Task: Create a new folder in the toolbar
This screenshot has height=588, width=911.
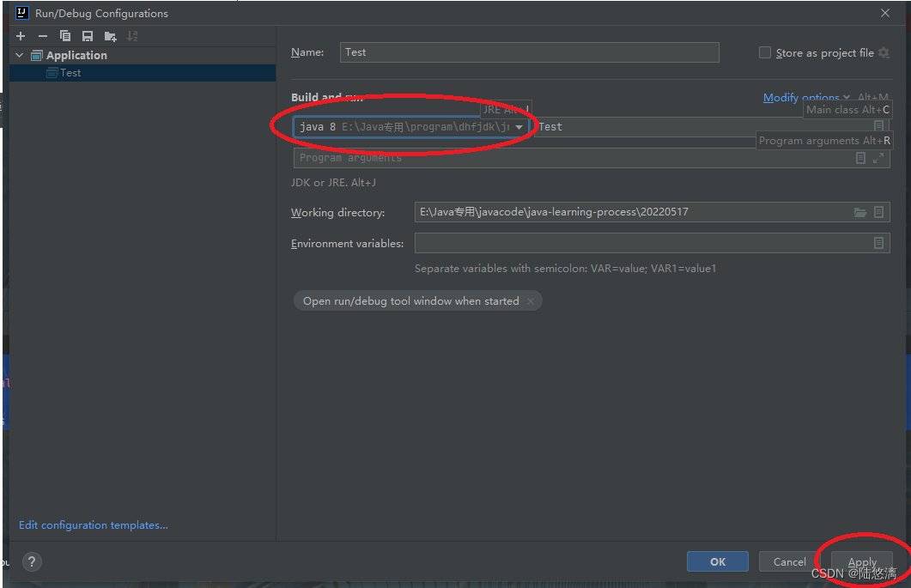Action: click(x=110, y=37)
